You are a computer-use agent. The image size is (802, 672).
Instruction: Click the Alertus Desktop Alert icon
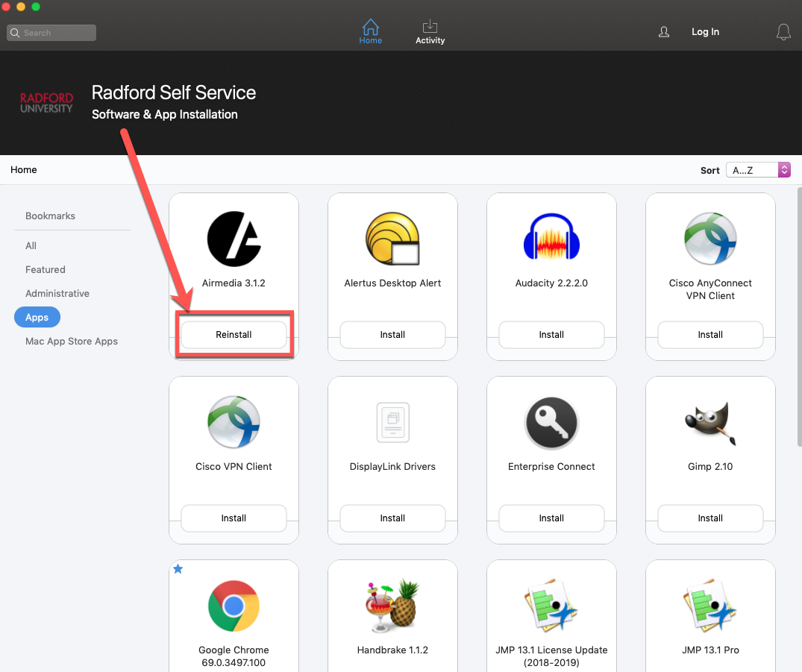[x=392, y=239]
